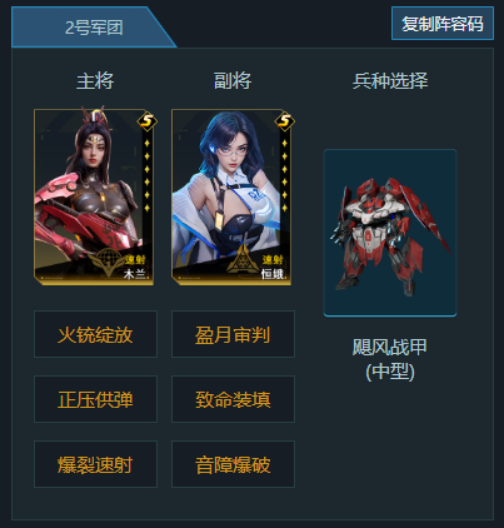Select the 爆裂速射 skill
The height and width of the screenshot is (528, 504).
tap(96, 464)
